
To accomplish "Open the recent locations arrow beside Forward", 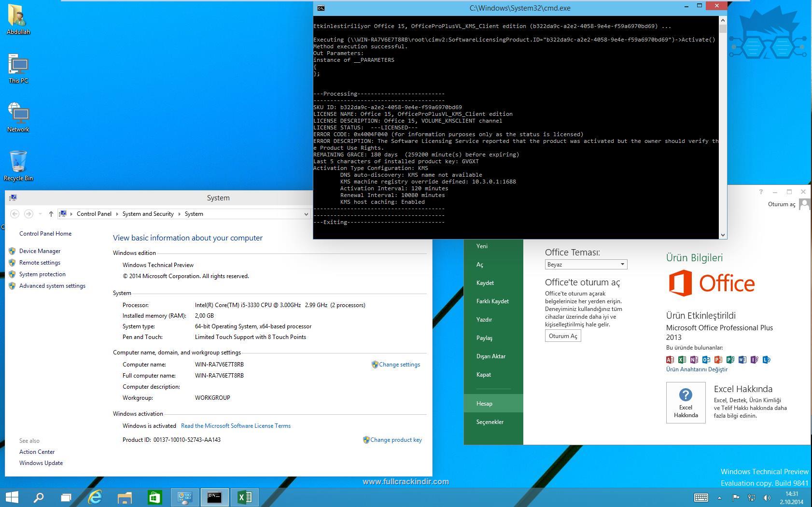I will pyautogui.click(x=40, y=214).
